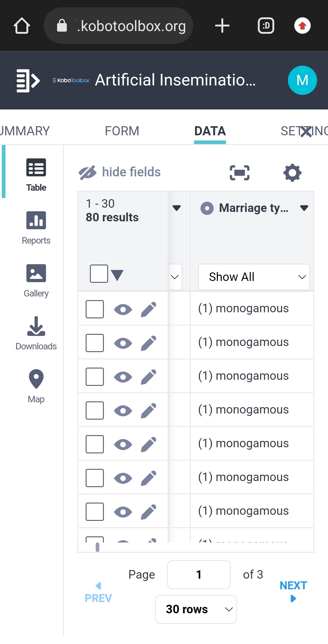Open the Reports sidebar view
328x644 pixels.
(36, 227)
